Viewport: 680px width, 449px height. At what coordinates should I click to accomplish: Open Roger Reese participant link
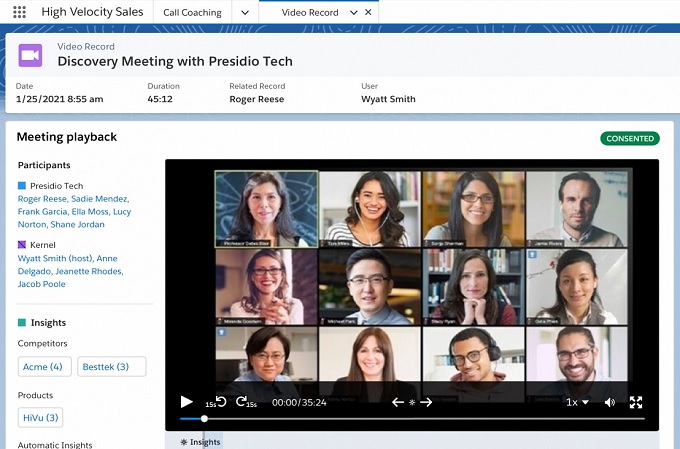tap(41, 199)
